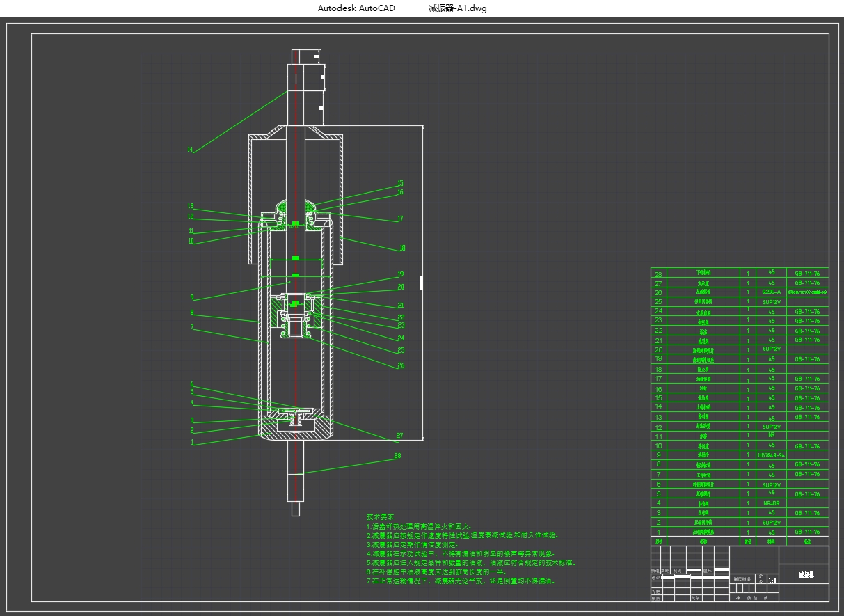The height and width of the screenshot is (616, 844).
Task: Select the 减振器 title in the title block
Action: click(806, 576)
